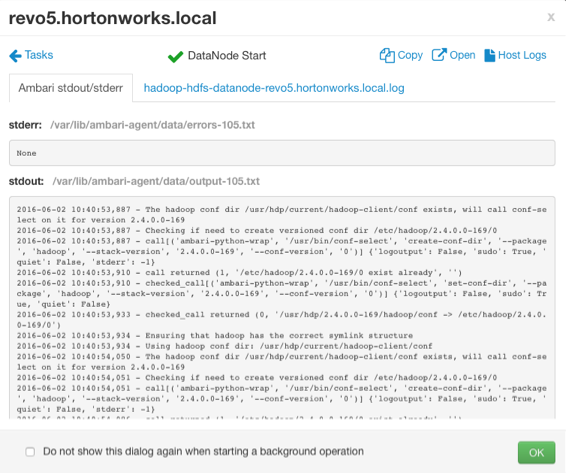566x473 pixels.
Task: Confirm with the green OK button
Action: (x=536, y=452)
